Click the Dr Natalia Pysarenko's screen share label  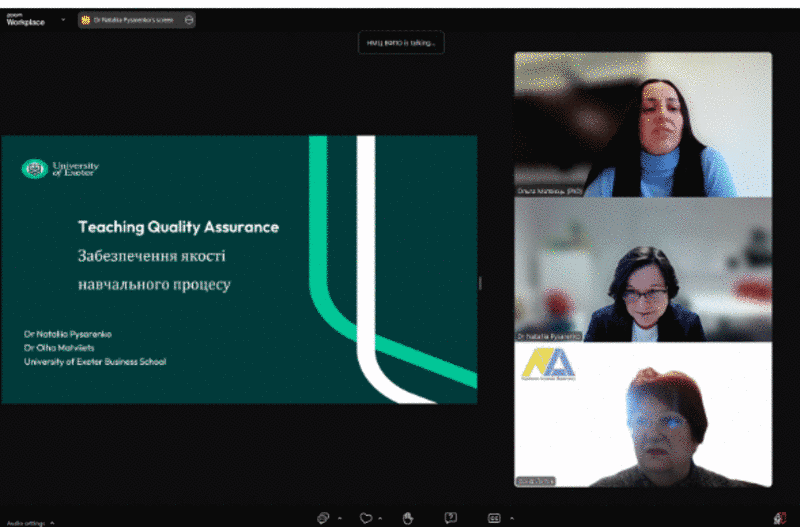pos(132,20)
